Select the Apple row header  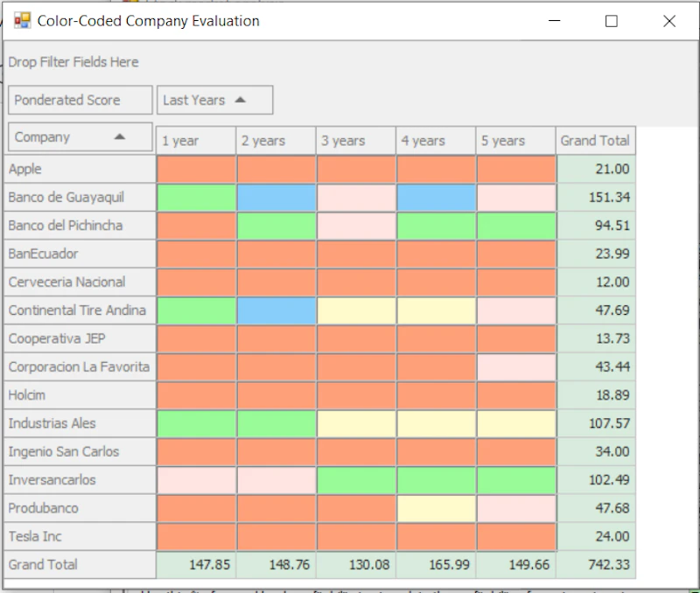tap(80, 169)
